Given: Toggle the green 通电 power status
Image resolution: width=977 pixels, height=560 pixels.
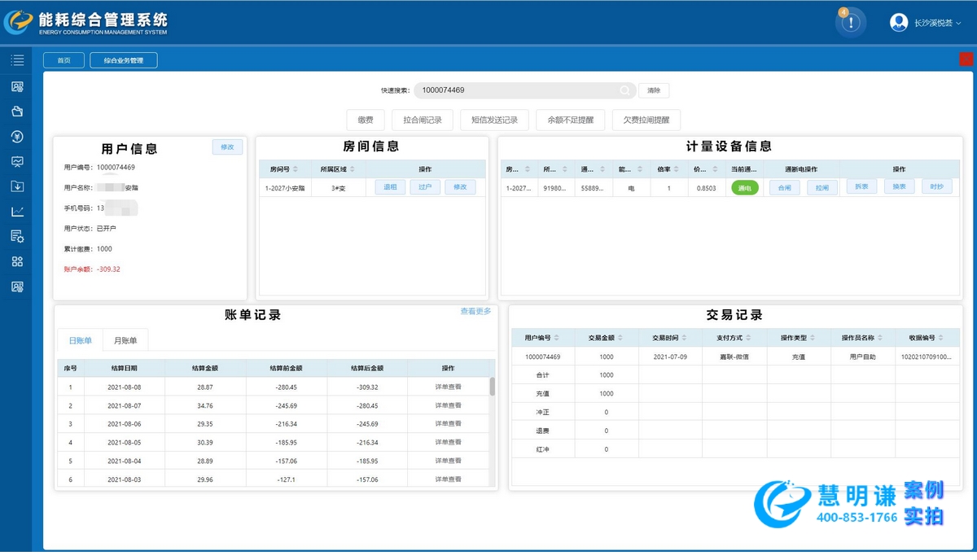Looking at the screenshot, I should click(744, 188).
